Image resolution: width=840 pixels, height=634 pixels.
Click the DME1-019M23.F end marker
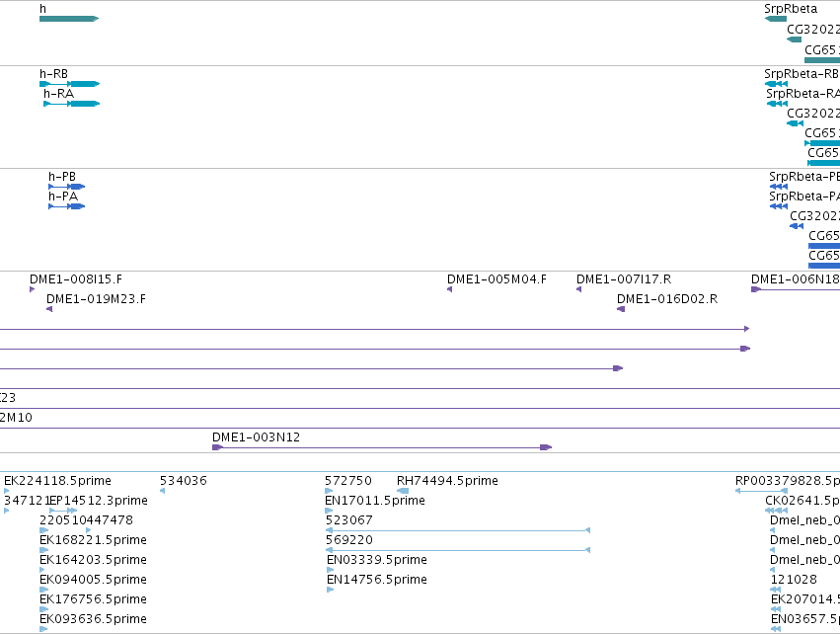pos(49,309)
